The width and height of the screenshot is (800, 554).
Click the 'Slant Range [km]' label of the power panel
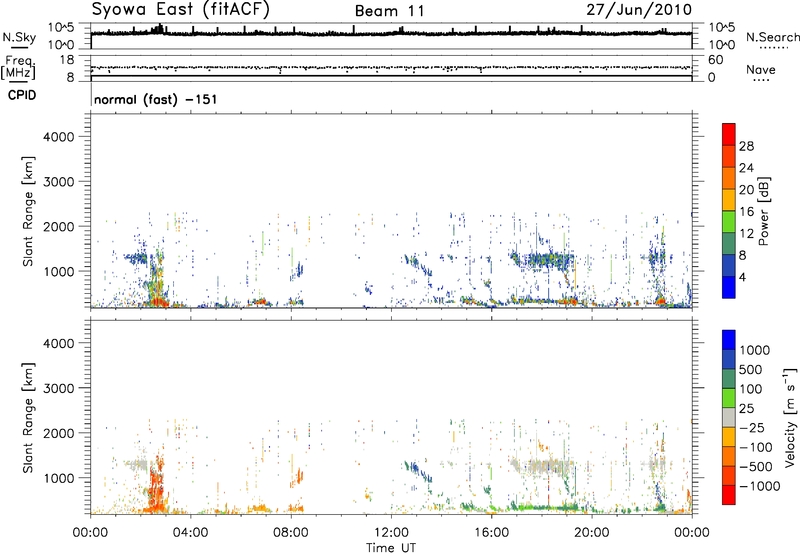tap(29, 211)
